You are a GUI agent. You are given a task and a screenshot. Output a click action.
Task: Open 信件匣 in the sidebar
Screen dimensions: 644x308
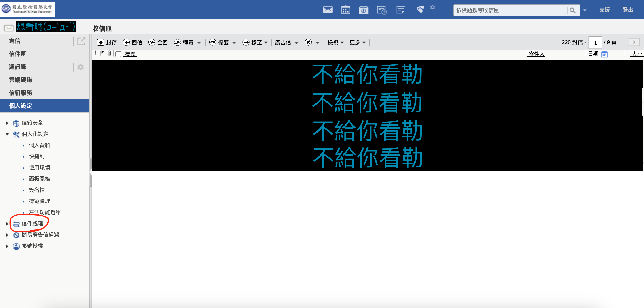coord(17,54)
